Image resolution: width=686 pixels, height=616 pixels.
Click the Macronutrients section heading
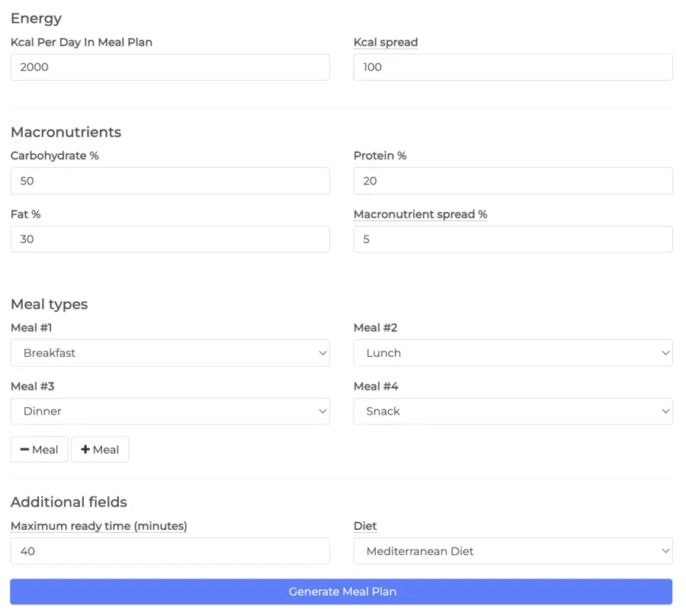click(66, 132)
